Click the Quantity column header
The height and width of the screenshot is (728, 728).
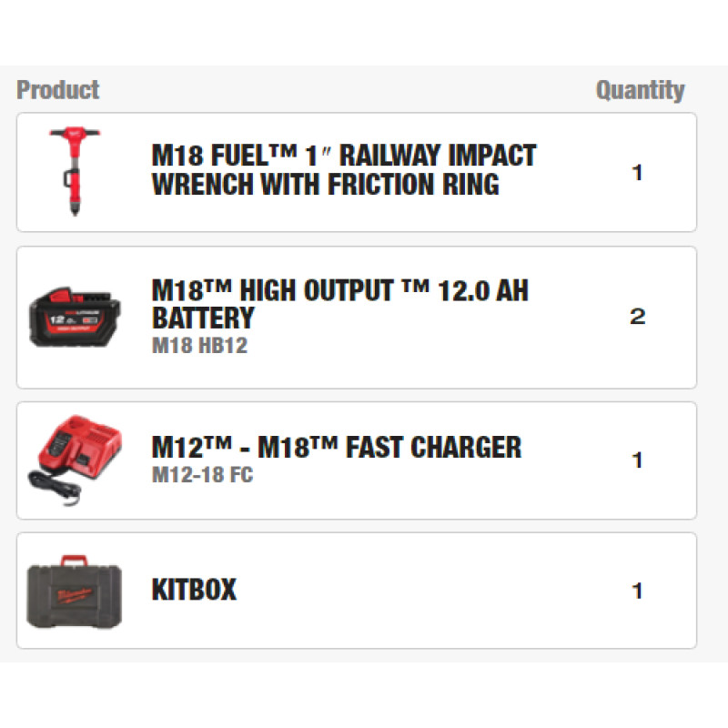(x=640, y=90)
